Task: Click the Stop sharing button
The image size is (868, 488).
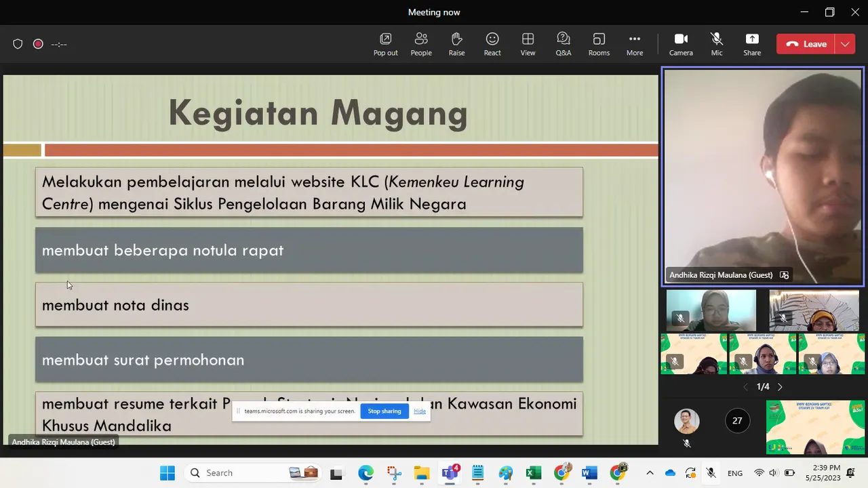Action: tap(384, 411)
